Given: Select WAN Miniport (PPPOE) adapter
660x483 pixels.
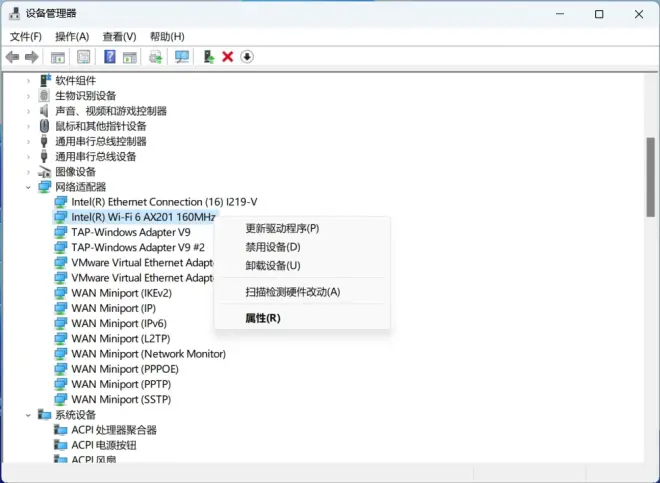Looking at the screenshot, I should tap(123, 369).
